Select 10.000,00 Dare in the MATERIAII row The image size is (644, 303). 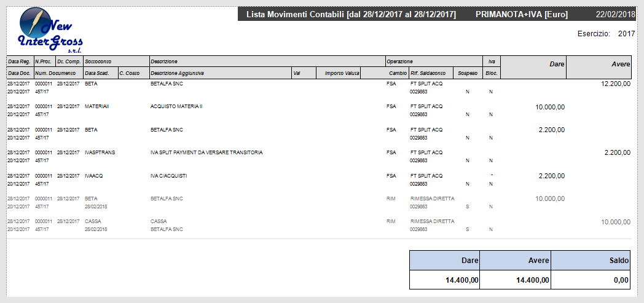550,107
